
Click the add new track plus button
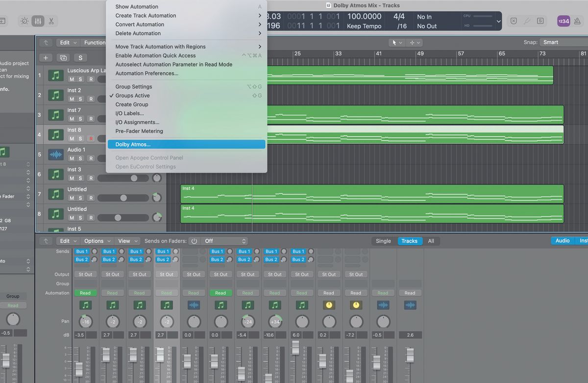[x=46, y=58]
